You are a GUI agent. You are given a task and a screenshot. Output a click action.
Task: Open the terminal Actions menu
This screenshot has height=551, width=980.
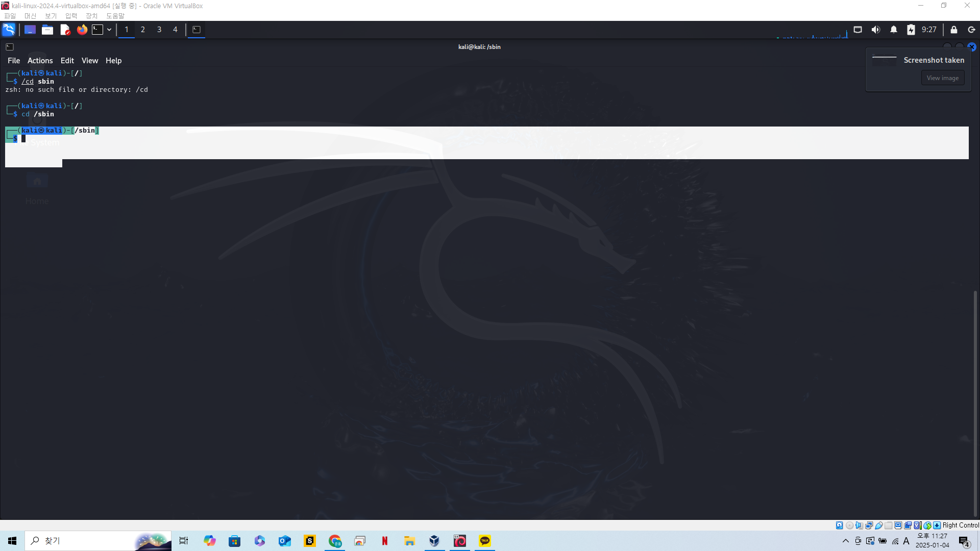tap(40, 60)
